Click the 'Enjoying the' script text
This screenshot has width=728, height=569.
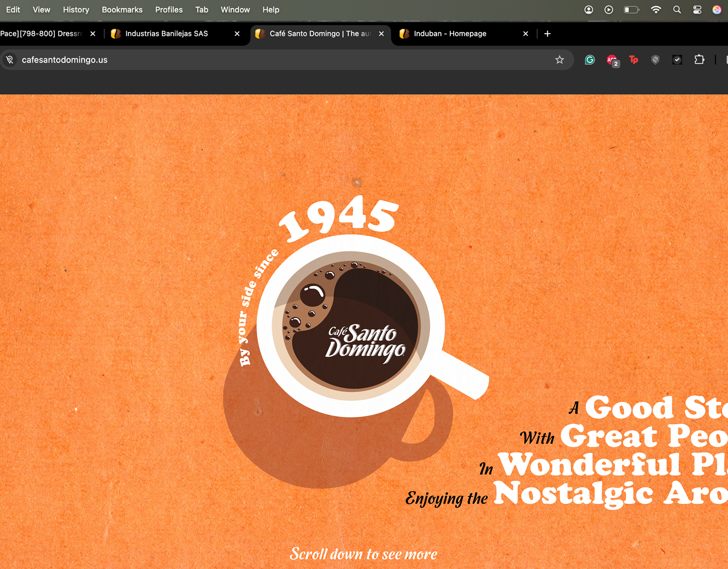(447, 498)
